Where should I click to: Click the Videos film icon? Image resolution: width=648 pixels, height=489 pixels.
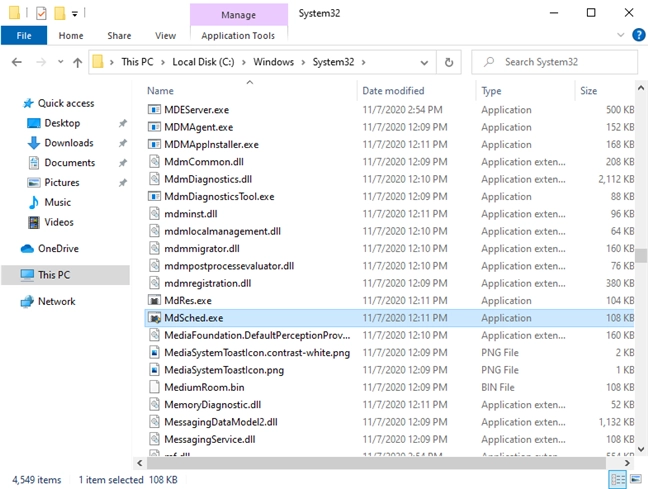pyautogui.click(x=33, y=222)
